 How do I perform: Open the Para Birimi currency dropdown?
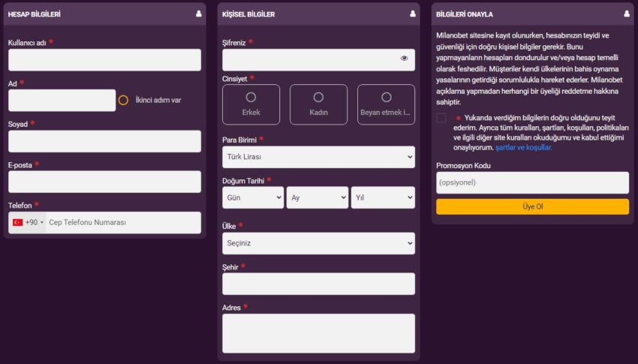tap(318, 157)
